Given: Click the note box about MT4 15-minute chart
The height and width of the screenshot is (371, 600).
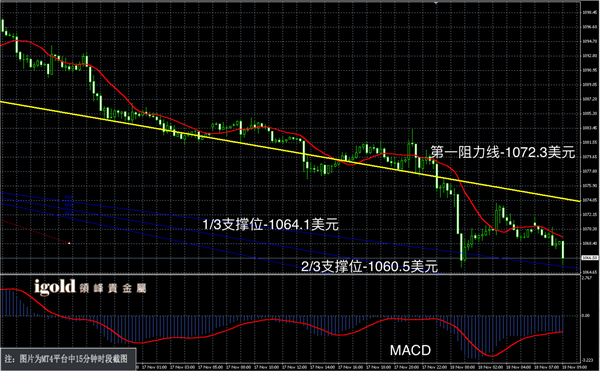Looking at the screenshot, I should [68, 359].
